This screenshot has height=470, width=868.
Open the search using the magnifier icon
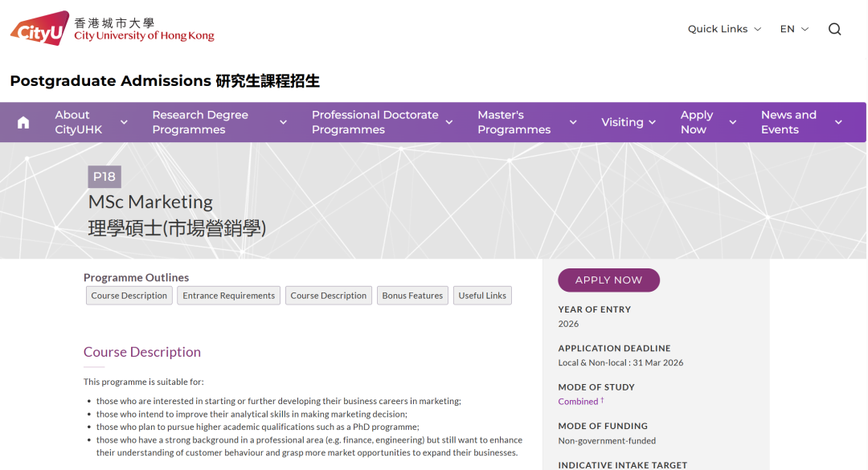point(834,28)
